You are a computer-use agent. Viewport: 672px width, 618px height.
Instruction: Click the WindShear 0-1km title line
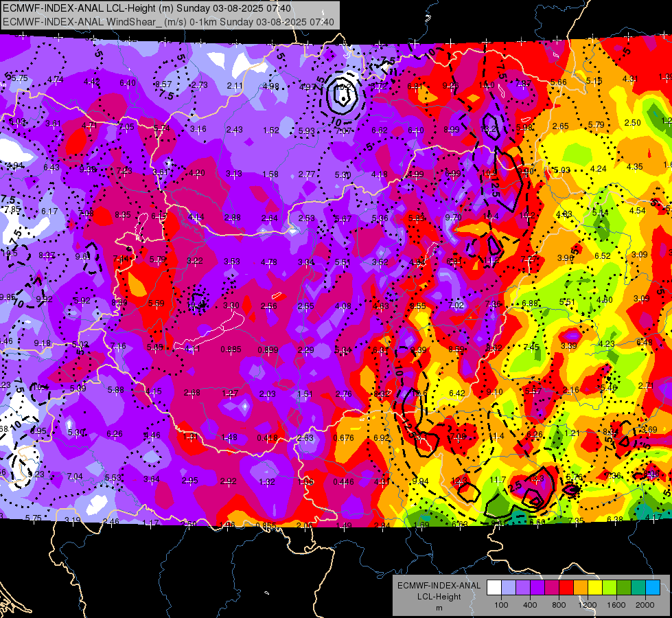coord(168,22)
